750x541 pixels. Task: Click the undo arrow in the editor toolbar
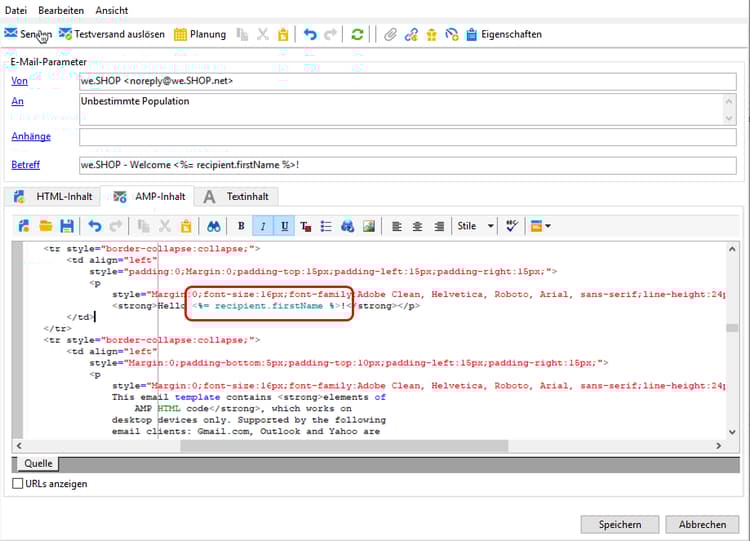(95, 226)
